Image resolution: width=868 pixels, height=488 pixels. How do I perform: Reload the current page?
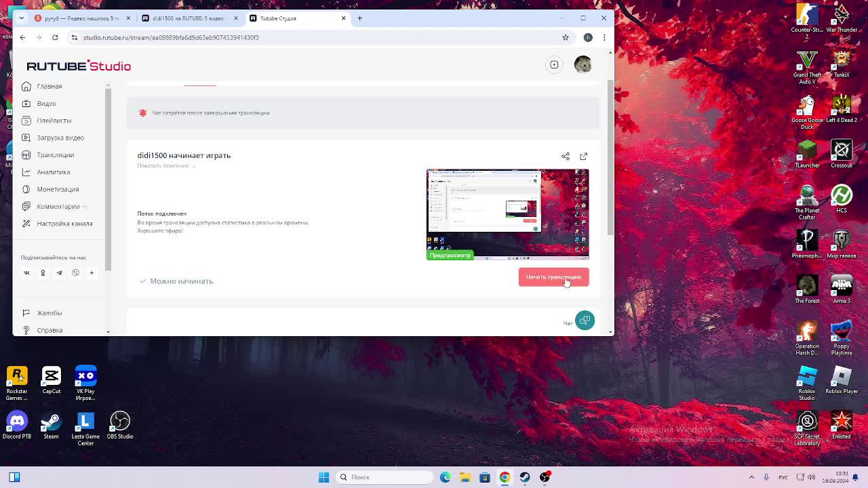55,37
